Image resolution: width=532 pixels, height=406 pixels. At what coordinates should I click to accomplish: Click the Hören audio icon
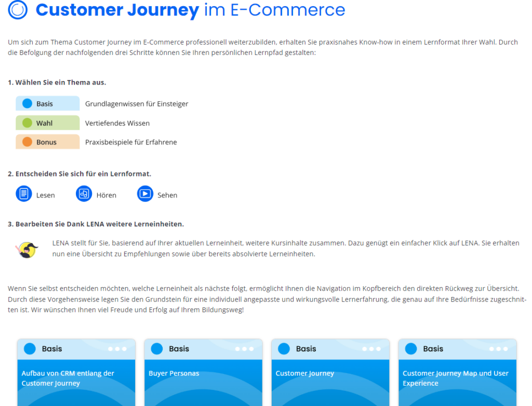84,194
